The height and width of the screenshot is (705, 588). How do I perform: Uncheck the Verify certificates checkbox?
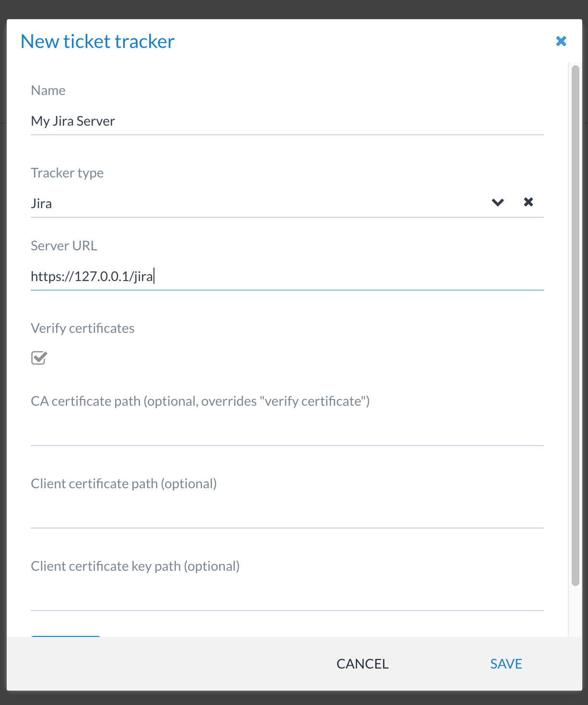click(x=39, y=358)
